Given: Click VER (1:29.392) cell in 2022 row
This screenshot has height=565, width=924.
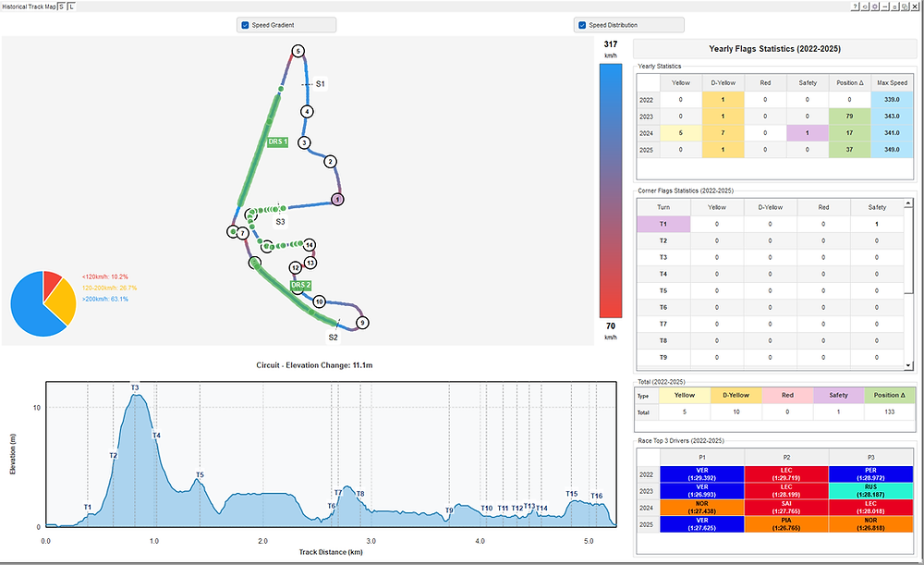Looking at the screenshot, I should [702, 474].
